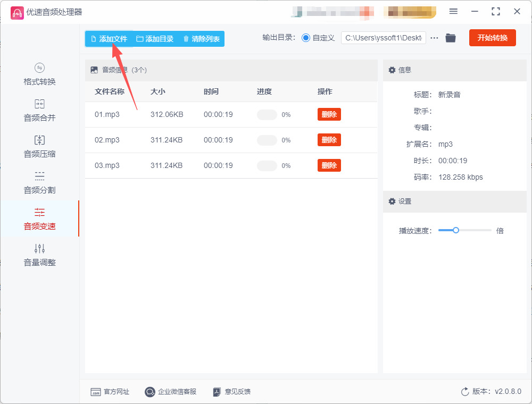Select the 02.mp3 file name
This screenshot has width=532, height=404.
107,140
